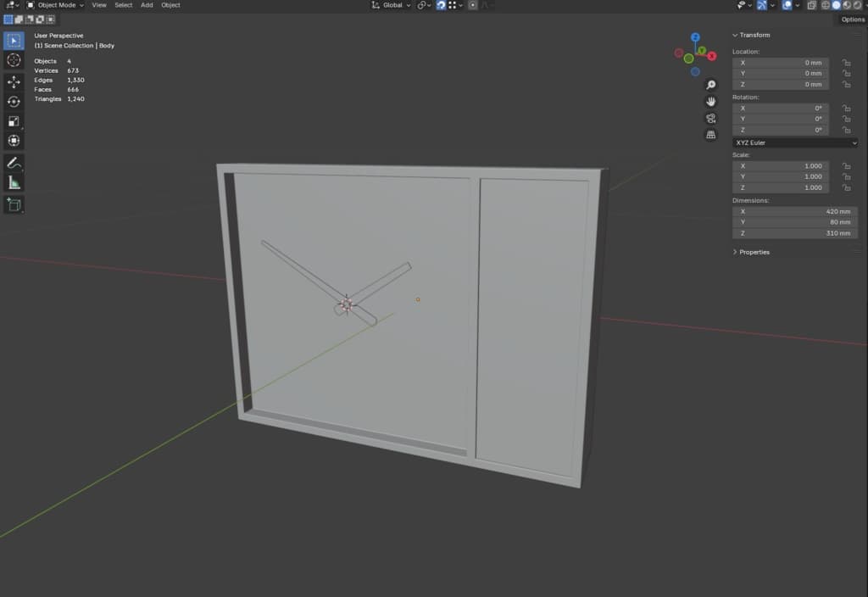
Task: Click the red X axis gizmo ball
Action: [712, 56]
